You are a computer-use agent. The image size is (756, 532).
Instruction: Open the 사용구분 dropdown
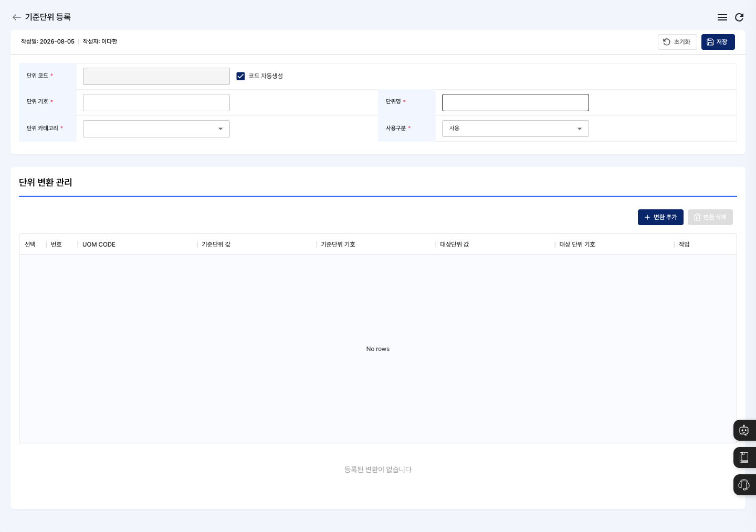(x=516, y=129)
